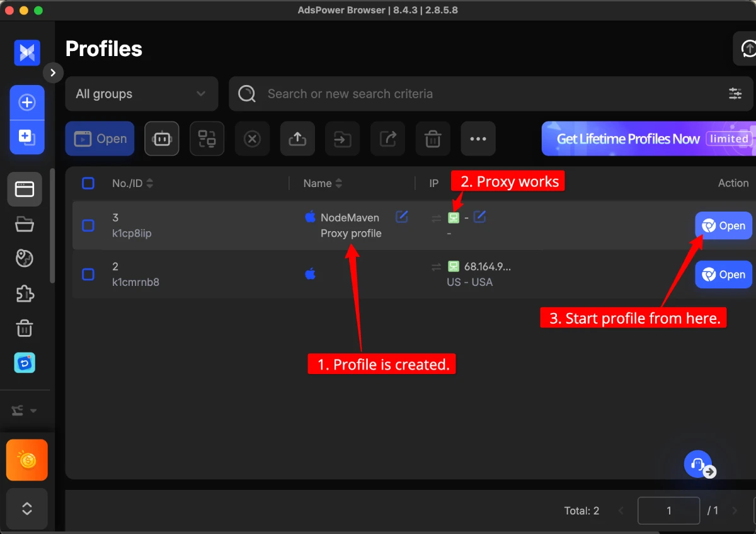Click swap arrows icon in profile 2 row
Screen dimensions: 756x534
click(436, 267)
